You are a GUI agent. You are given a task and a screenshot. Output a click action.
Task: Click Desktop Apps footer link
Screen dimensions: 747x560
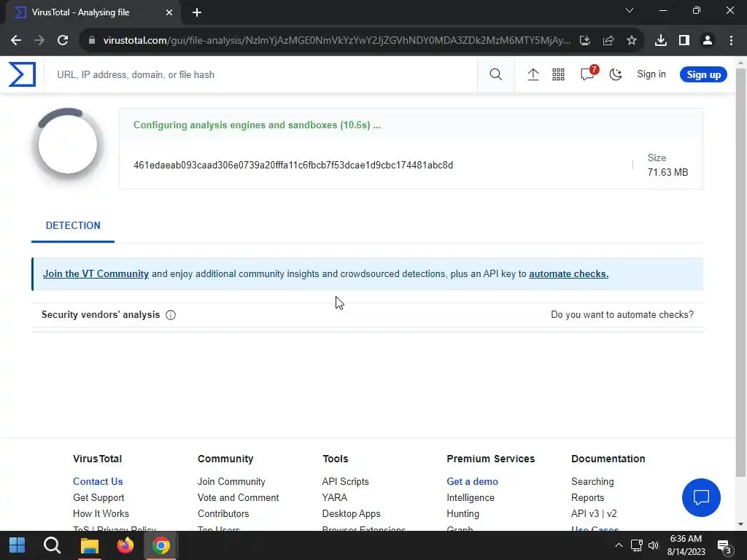pos(351,514)
